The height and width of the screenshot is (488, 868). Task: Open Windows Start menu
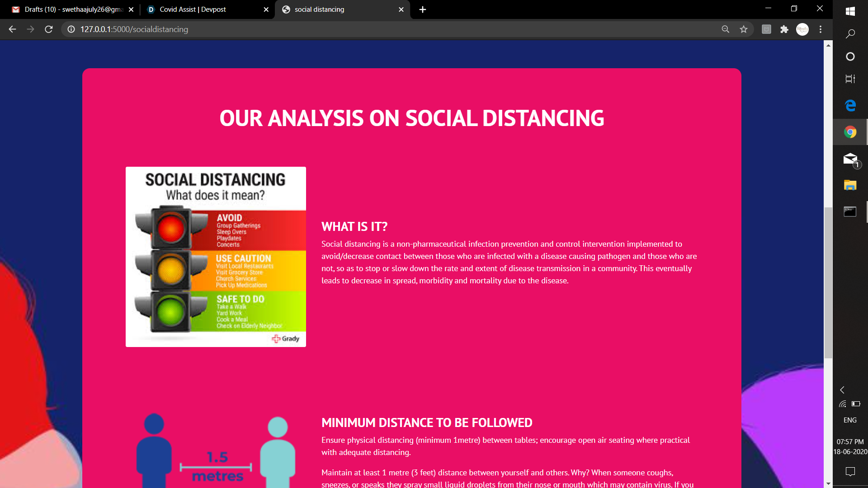coord(850,11)
